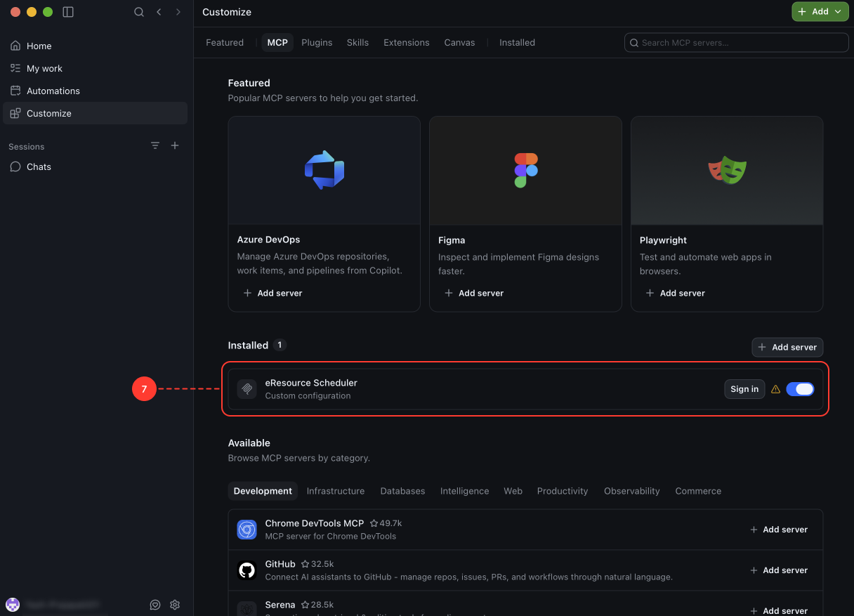The image size is (854, 616).
Task: Click the user avatar at bottom left
Action: pyautogui.click(x=13, y=605)
